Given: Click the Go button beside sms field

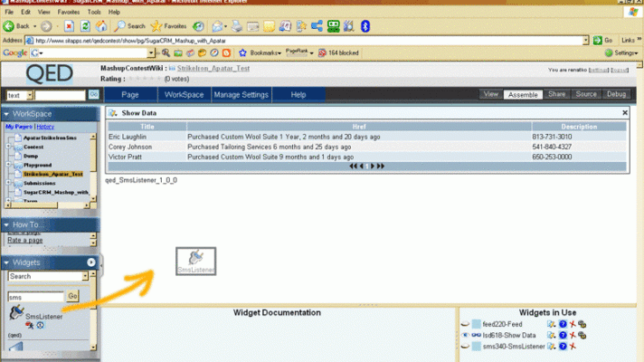Looking at the screenshot, I should (72, 296).
